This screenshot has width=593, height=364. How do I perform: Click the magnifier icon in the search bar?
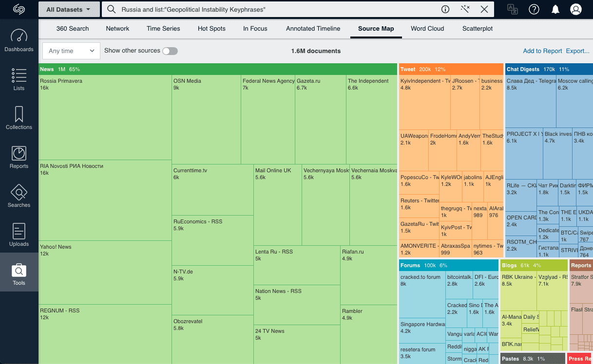tap(112, 9)
